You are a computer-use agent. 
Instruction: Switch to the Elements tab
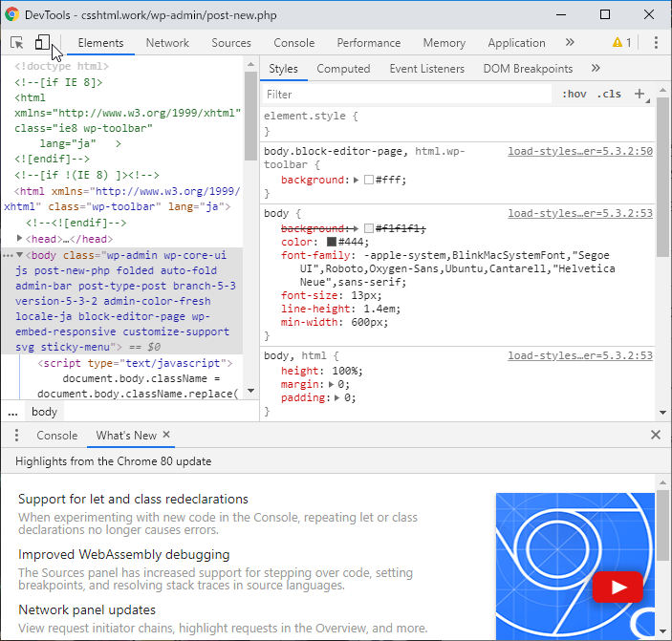point(100,43)
